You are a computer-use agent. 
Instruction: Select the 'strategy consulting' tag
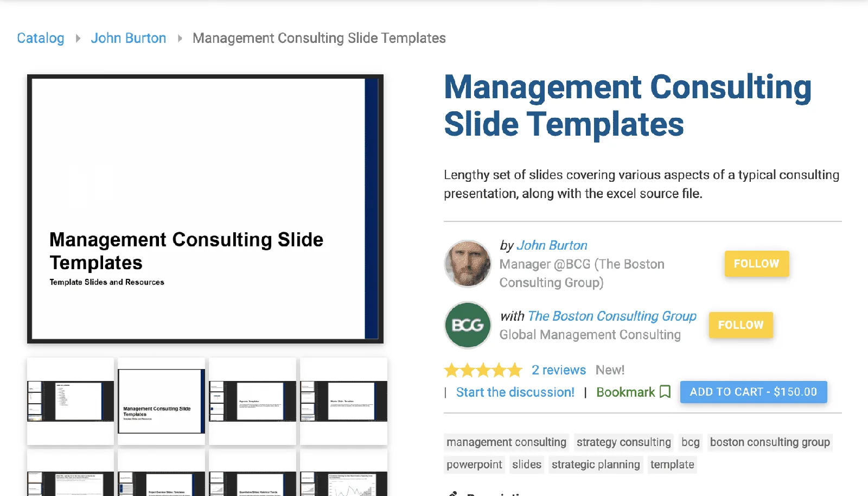(624, 442)
